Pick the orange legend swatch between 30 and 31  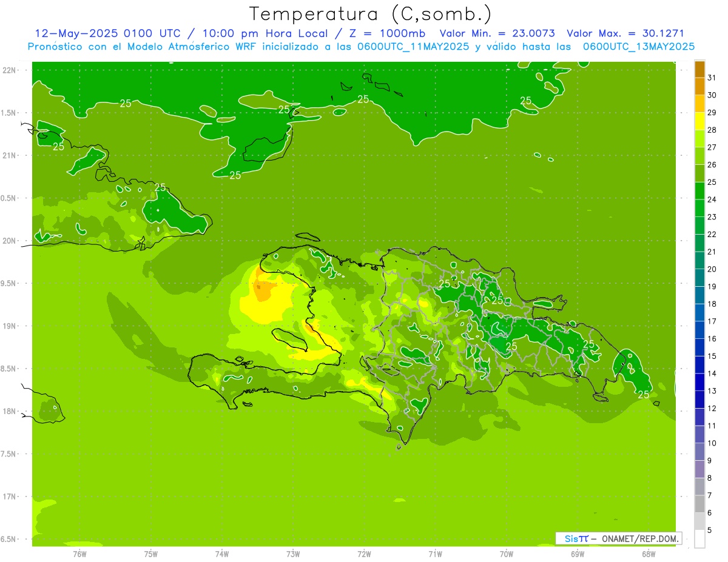[699, 87]
